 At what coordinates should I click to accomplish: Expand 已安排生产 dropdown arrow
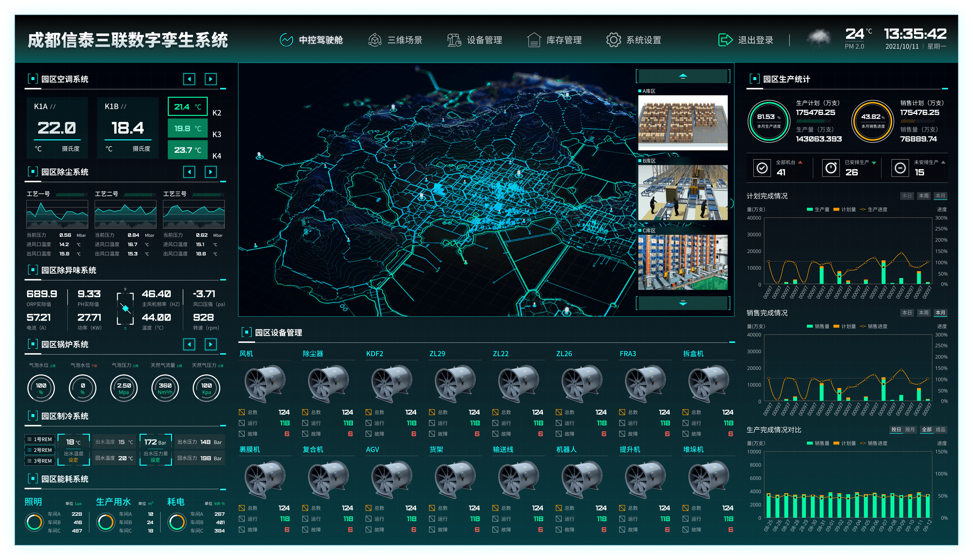pyautogui.click(x=874, y=163)
